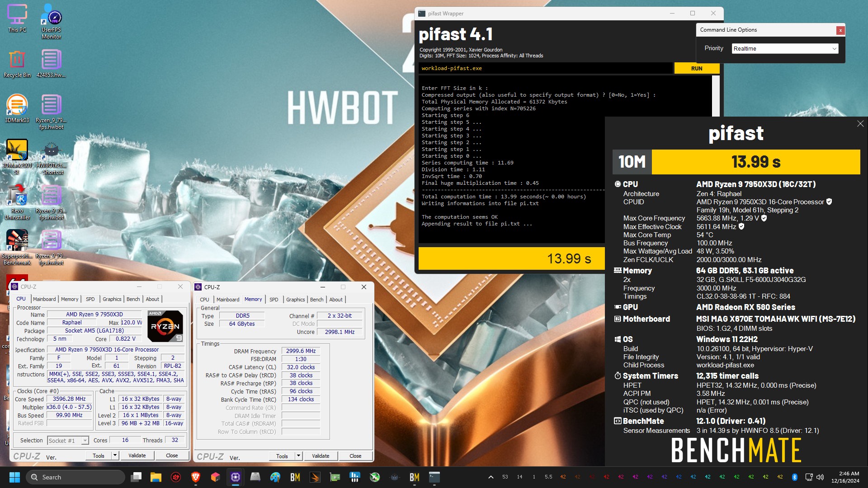Switch to Mainboard tab in left CPU-Z
The height and width of the screenshot is (488, 868).
44,299
